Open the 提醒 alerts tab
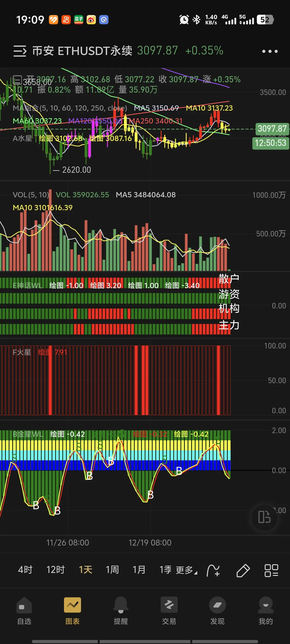 tap(121, 610)
